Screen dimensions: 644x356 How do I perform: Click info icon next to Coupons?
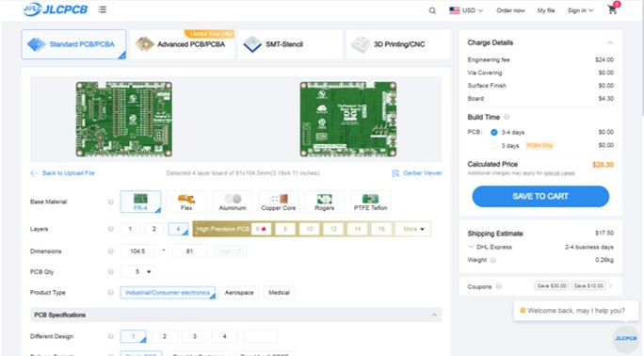(x=499, y=286)
